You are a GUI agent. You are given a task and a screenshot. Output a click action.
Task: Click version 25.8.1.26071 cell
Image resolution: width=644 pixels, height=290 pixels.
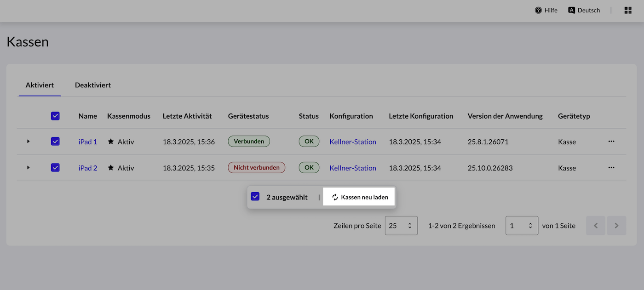488,142
